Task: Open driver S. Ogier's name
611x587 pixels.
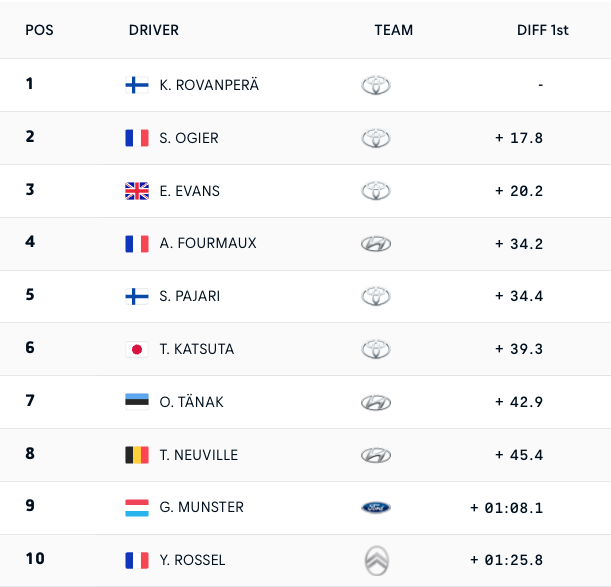Action: (189, 138)
